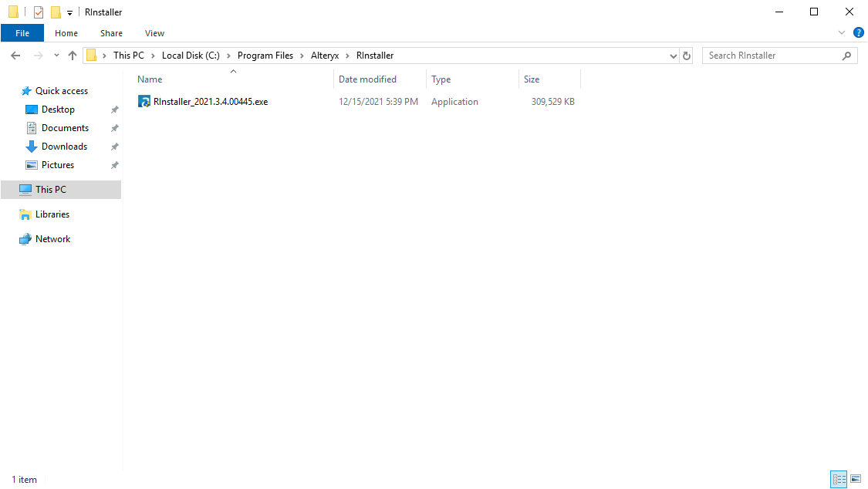The image size is (868, 489).
Task: Open the Downloads folder in sidebar
Action: (x=63, y=146)
